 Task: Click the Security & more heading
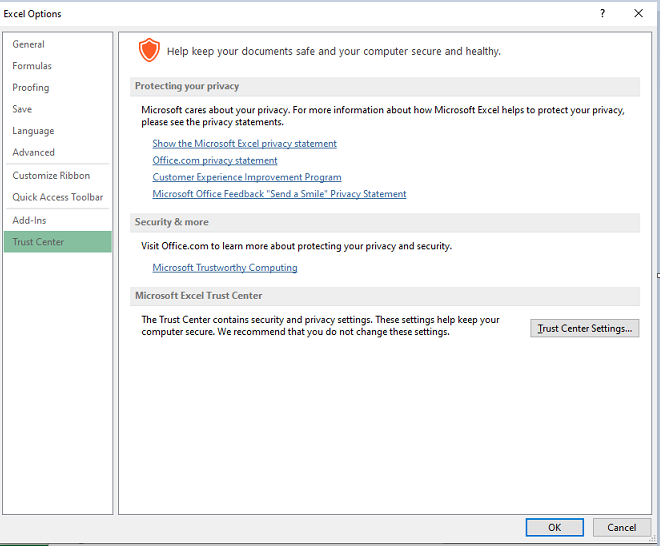point(171,222)
